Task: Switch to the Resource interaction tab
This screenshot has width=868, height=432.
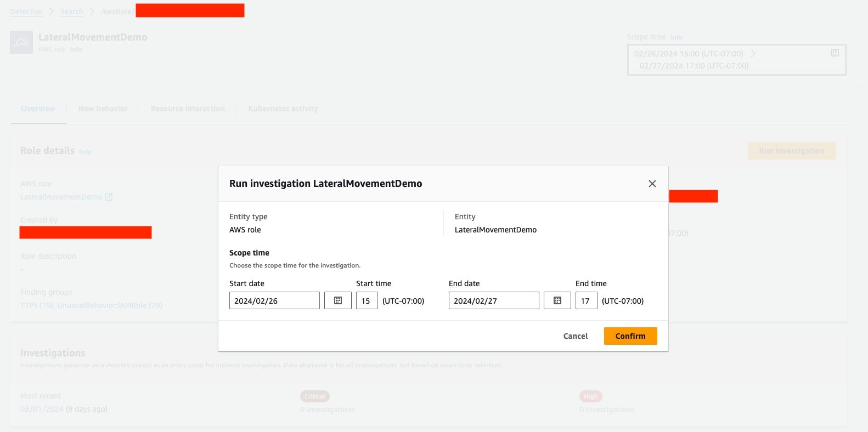Action: (188, 109)
